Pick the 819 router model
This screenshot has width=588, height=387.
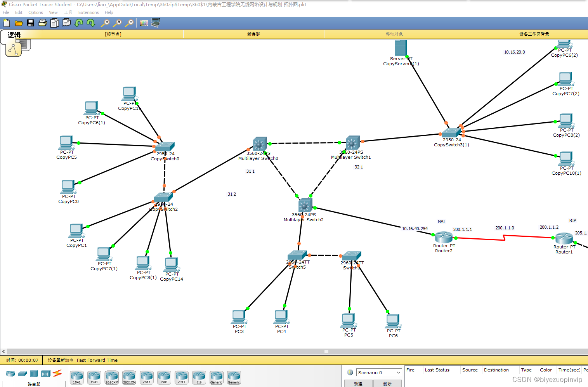[199, 377]
